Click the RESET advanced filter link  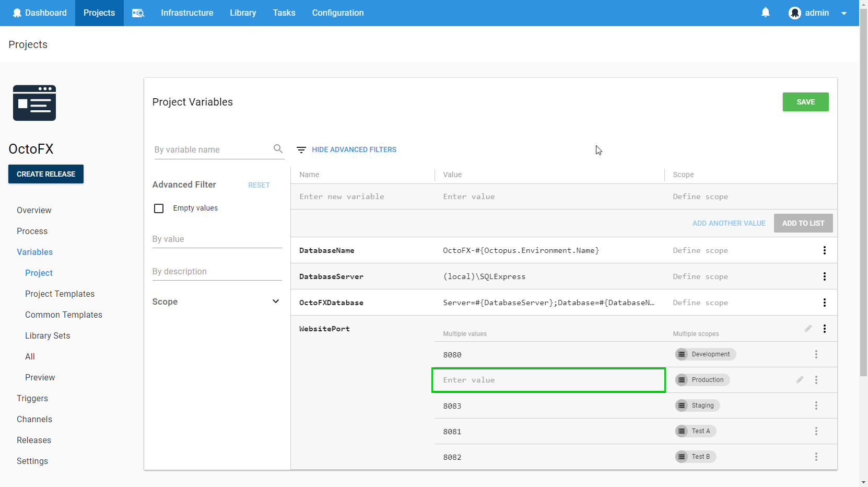(x=259, y=185)
